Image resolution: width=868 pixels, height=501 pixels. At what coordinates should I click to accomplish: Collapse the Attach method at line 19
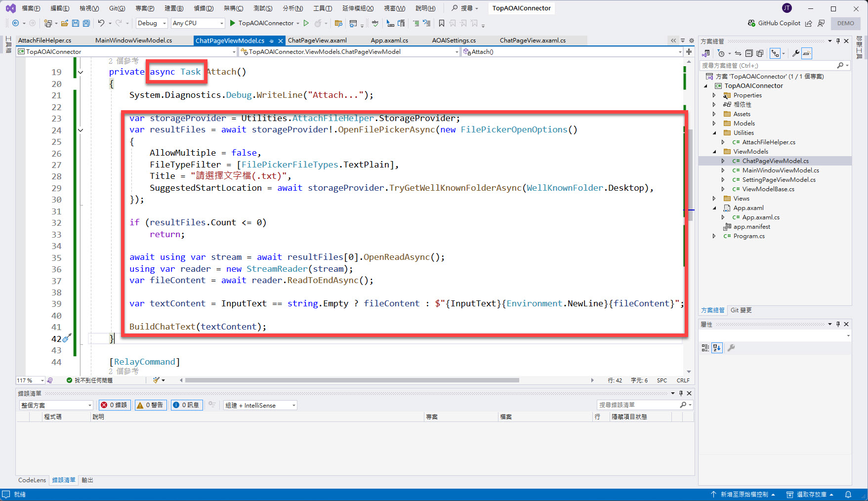point(81,72)
